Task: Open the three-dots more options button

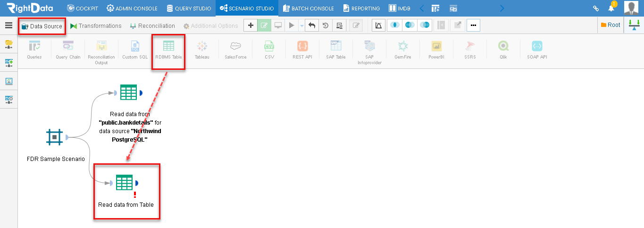Action: point(473,25)
